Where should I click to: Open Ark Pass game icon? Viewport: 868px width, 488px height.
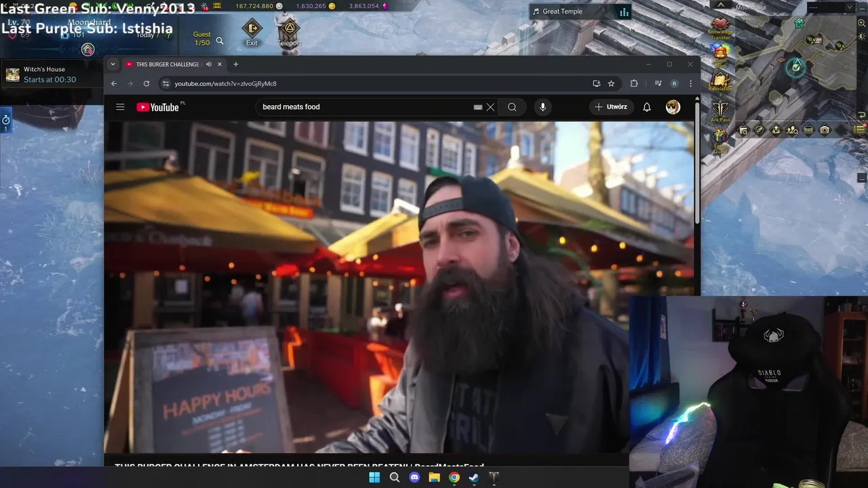click(x=720, y=110)
